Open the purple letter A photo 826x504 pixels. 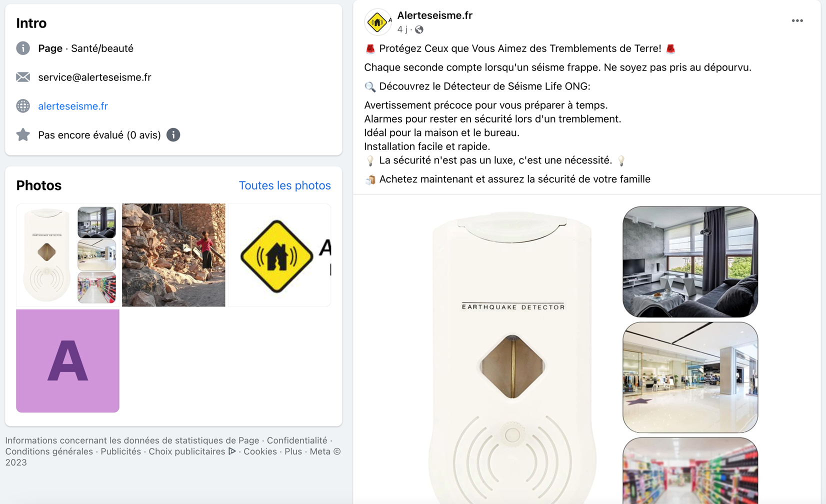point(67,361)
